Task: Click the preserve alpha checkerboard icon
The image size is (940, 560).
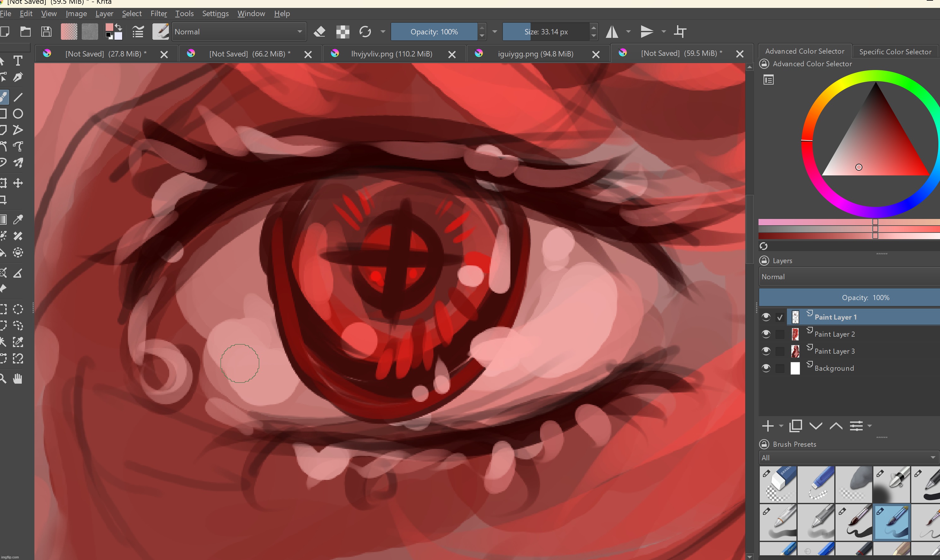Action: click(x=342, y=32)
